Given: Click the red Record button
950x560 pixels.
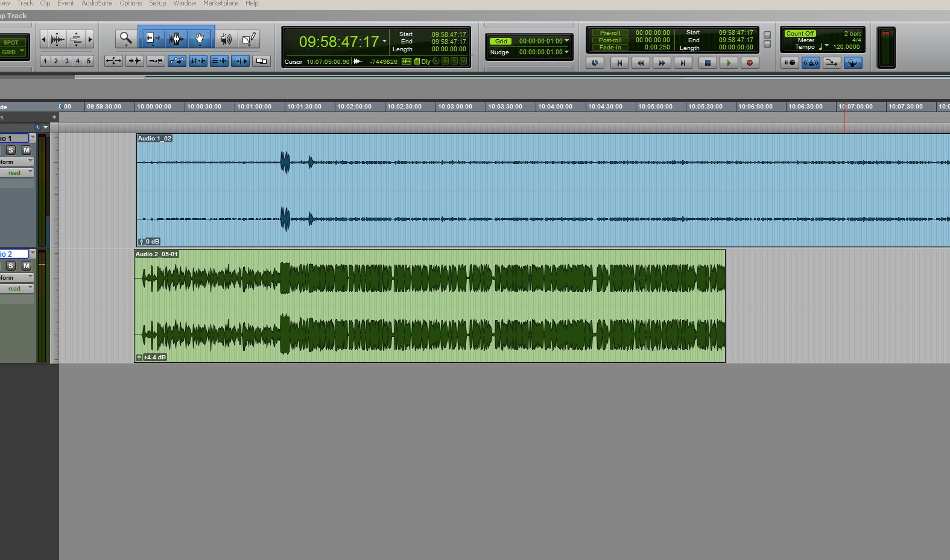Looking at the screenshot, I should click(750, 63).
